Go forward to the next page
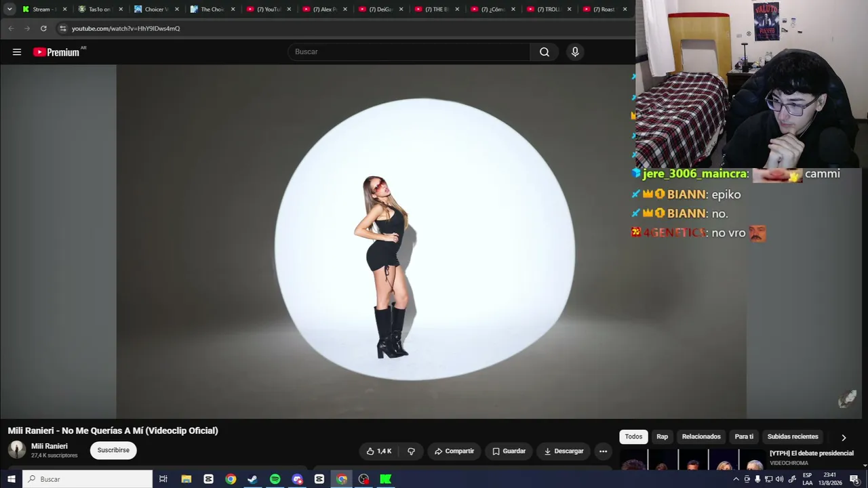Image resolution: width=868 pixels, height=488 pixels. tap(27, 28)
